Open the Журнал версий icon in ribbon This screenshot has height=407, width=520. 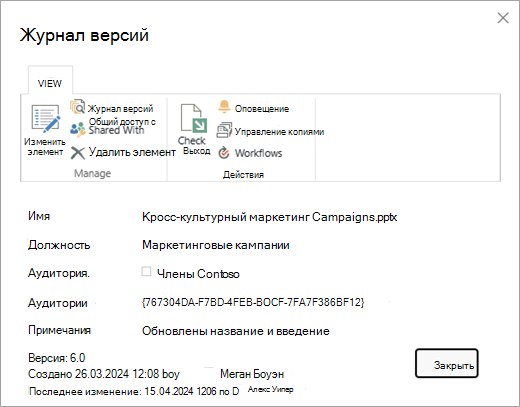click(77, 107)
